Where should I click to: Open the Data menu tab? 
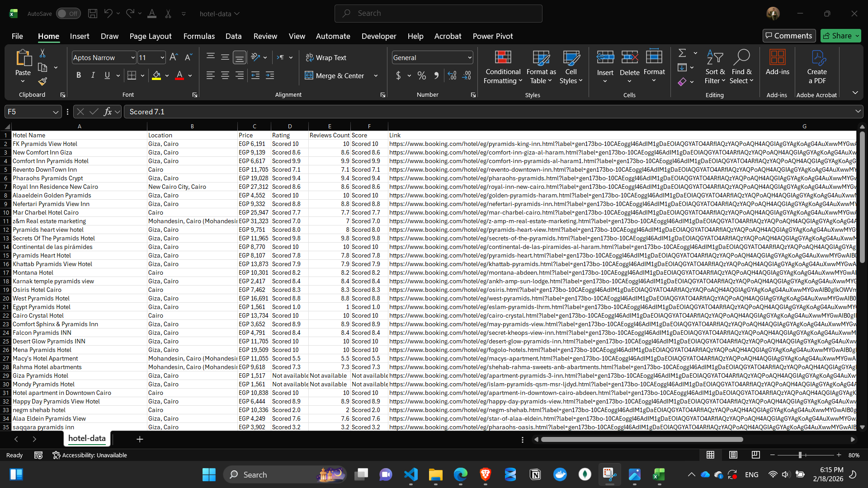point(233,36)
